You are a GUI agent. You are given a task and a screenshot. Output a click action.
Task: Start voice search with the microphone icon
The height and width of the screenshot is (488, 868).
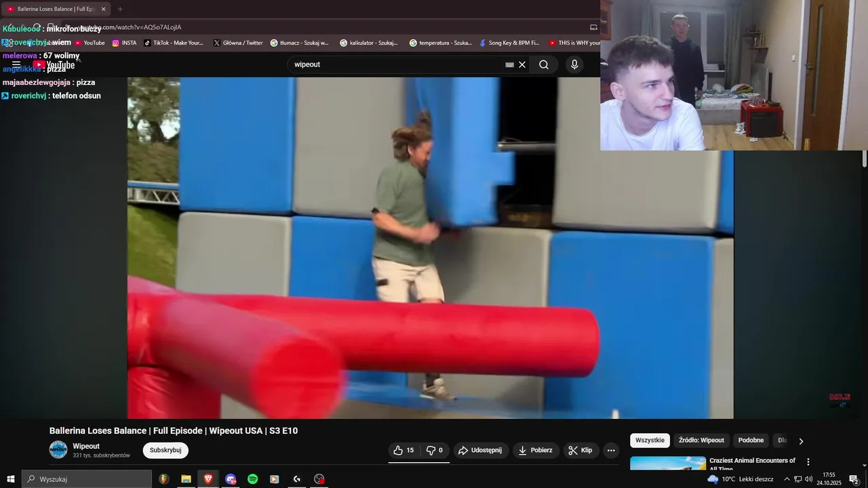point(574,64)
